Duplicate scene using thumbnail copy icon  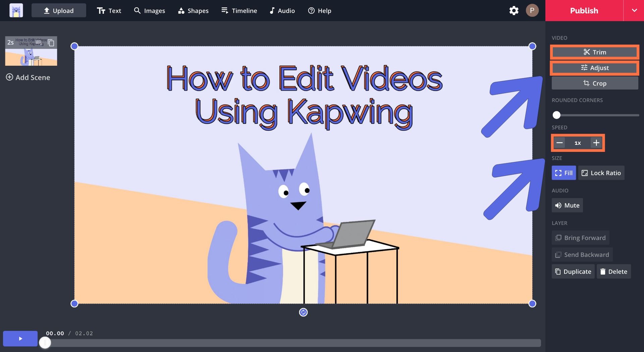(x=51, y=43)
